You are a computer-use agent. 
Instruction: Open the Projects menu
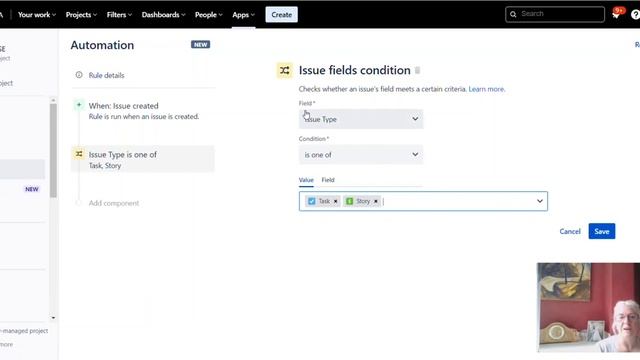[81, 15]
